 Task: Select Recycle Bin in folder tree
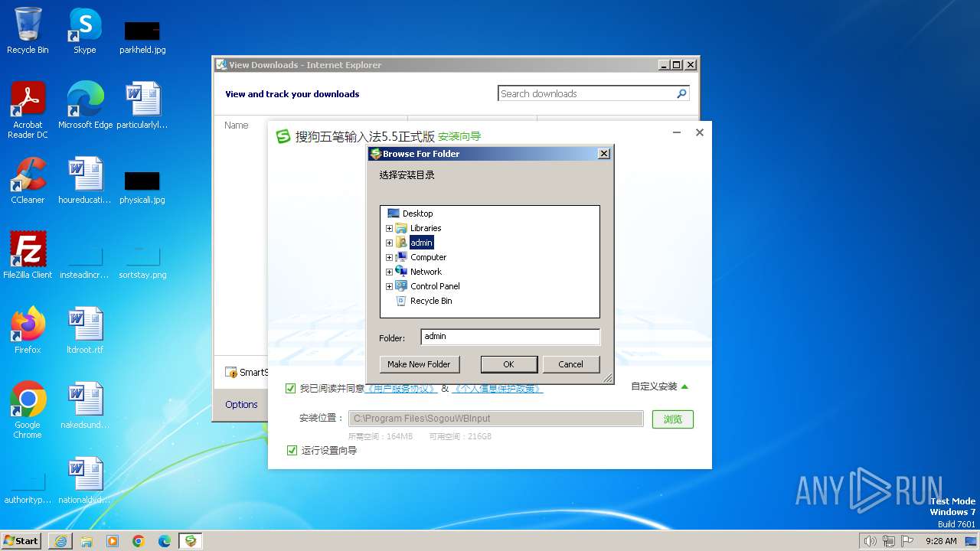point(431,301)
